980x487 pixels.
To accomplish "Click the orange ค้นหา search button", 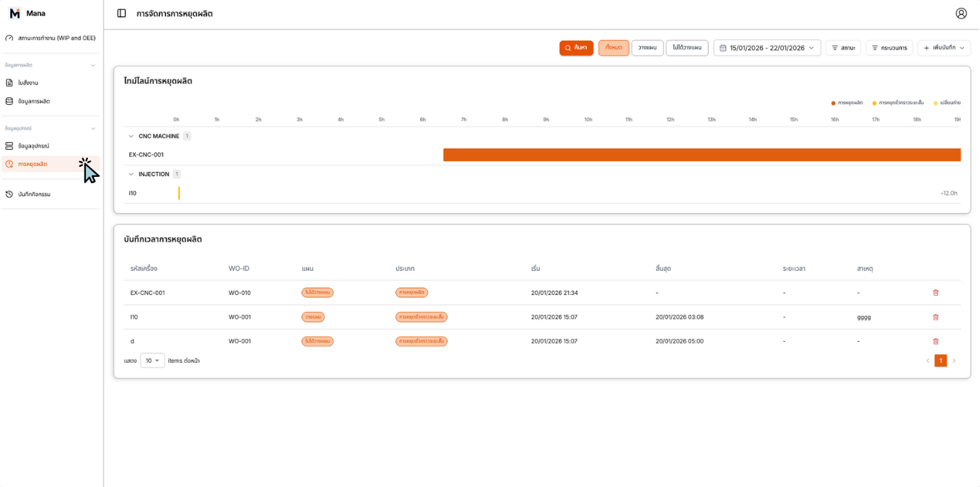I will 576,48.
